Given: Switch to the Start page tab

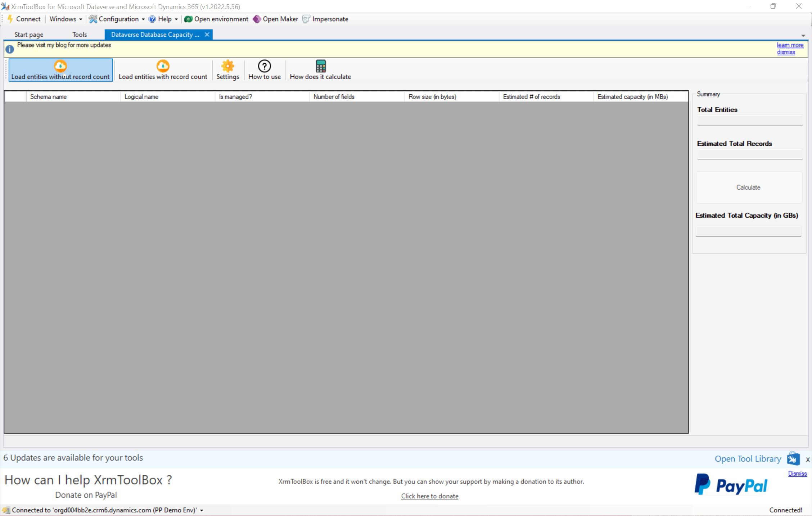Looking at the screenshot, I should tap(29, 35).
